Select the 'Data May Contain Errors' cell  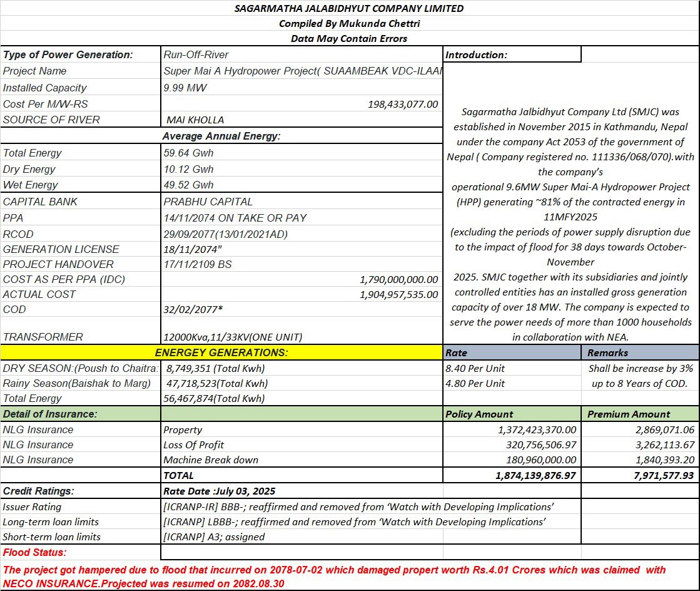click(349, 38)
